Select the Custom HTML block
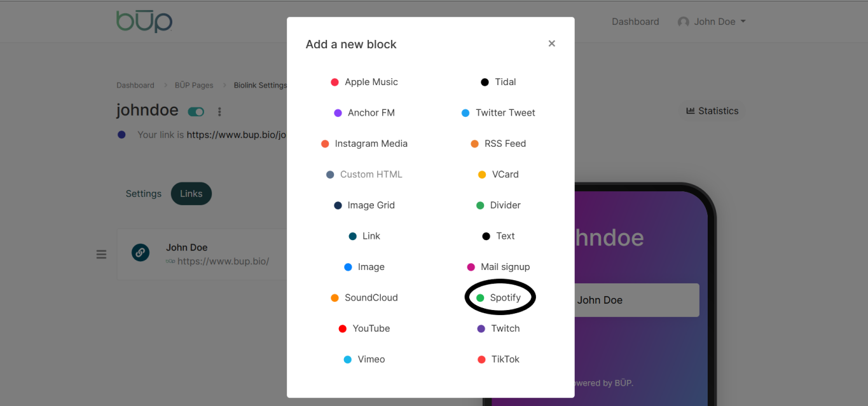868x406 pixels. click(364, 174)
